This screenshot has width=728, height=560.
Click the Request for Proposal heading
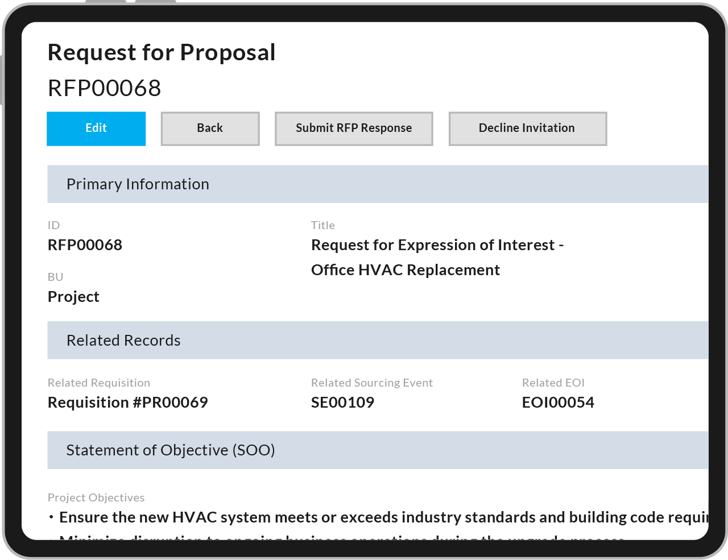point(162,52)
